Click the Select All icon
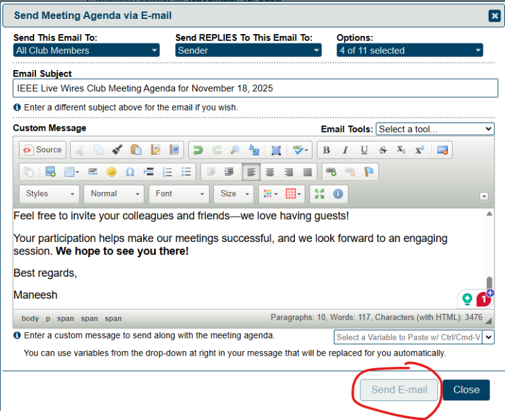 coord(276,150)
